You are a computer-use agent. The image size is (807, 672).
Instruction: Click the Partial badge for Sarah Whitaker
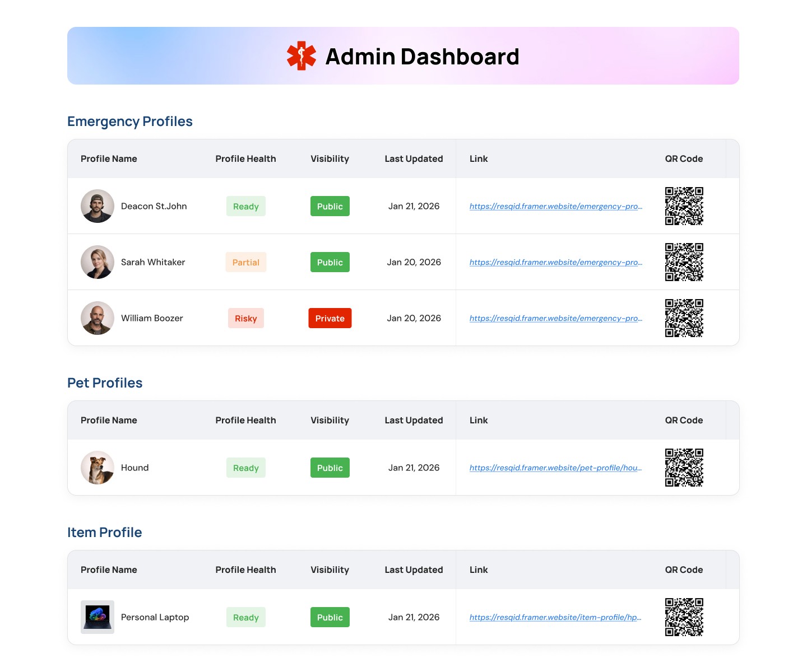coord(245,262)
